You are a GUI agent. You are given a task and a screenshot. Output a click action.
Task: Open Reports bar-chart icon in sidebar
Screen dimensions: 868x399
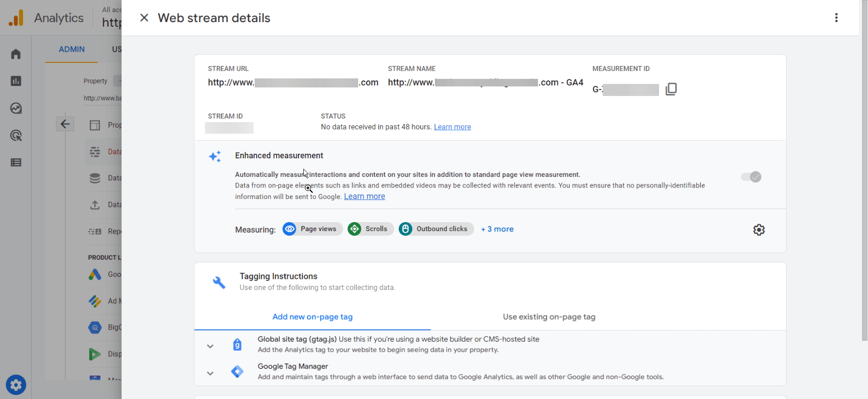pyautogui.click(x=16, y=81)
